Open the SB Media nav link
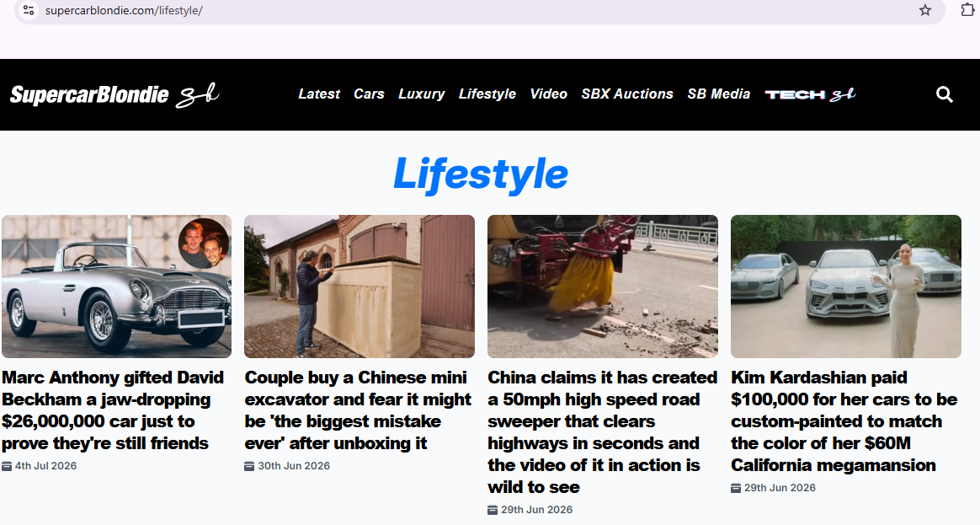This screenshot has height=525, width=980. [x=718, y=94]
